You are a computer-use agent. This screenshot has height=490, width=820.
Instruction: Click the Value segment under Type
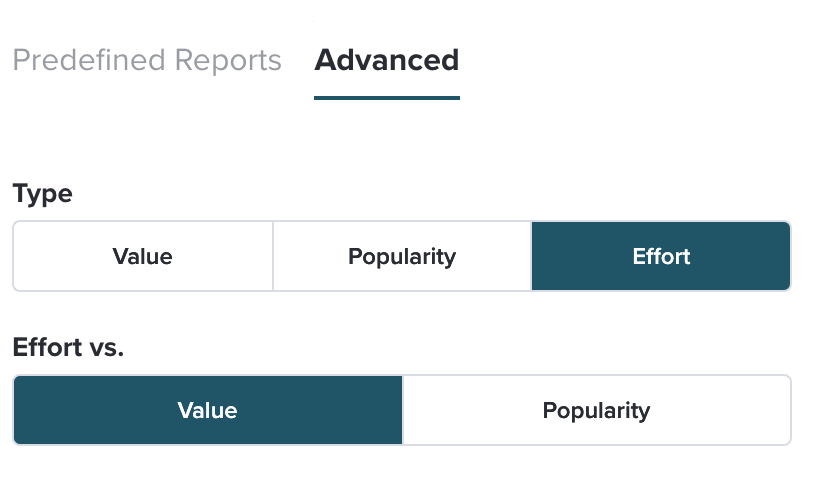click(143, 256)
